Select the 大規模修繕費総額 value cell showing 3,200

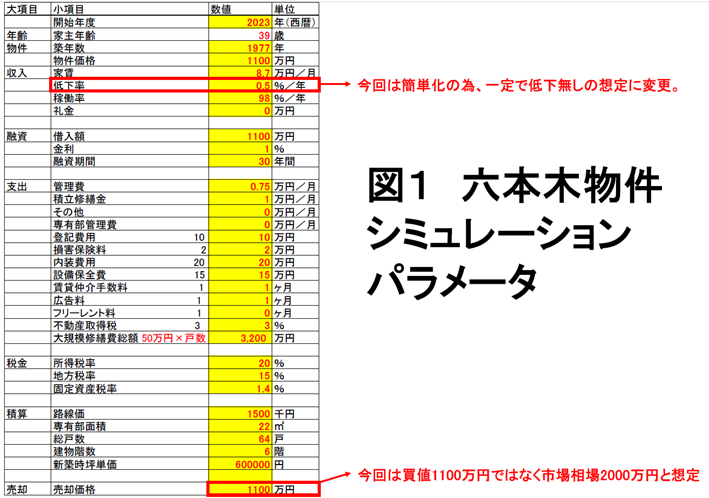240,339
